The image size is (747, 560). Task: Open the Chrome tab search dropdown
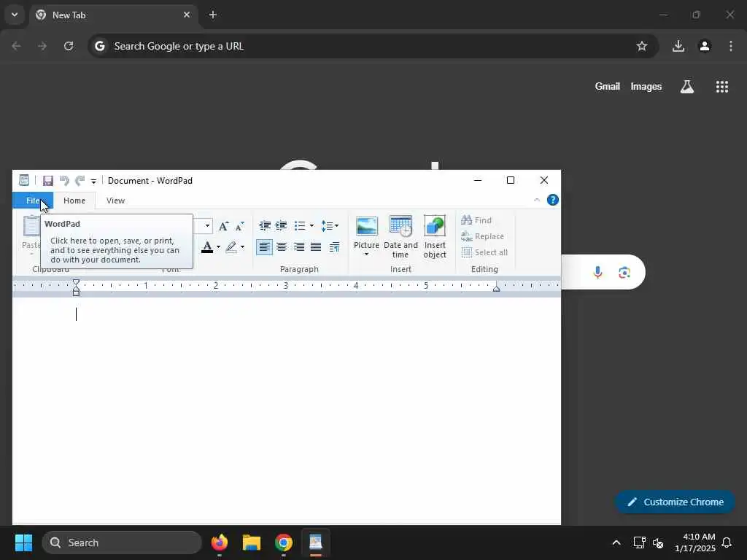coord(15,15)
